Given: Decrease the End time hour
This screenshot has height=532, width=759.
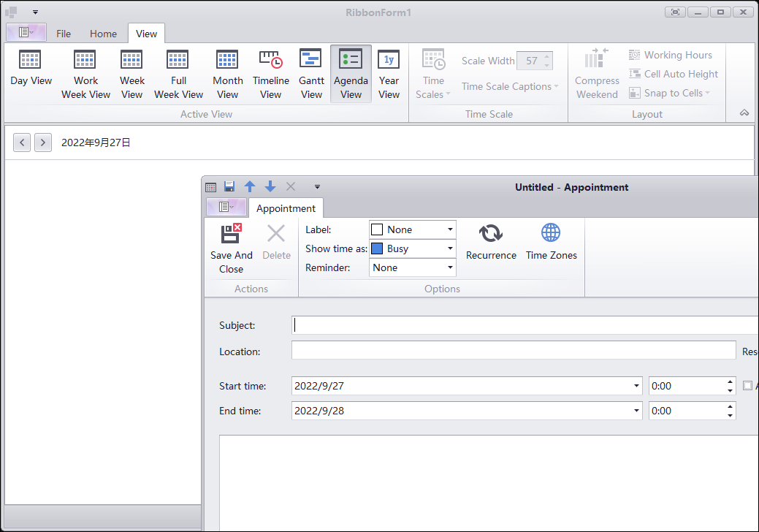Looking at the screenshot, I should pos(730,415).
